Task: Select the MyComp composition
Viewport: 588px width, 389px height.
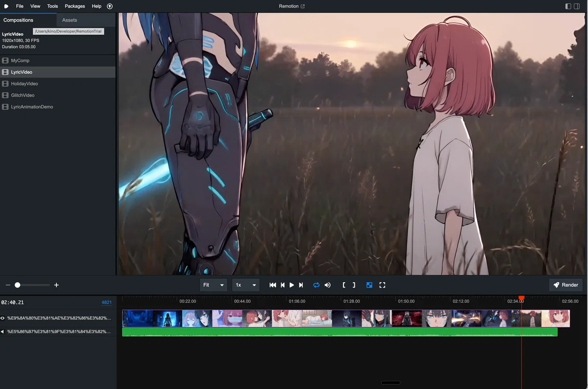Action: click(x=58, y=61)
